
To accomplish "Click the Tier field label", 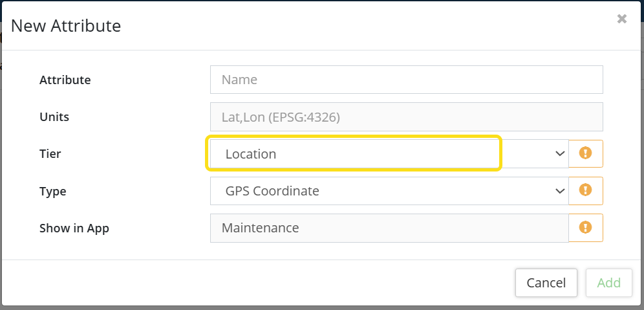I will [x=50, y=154].
